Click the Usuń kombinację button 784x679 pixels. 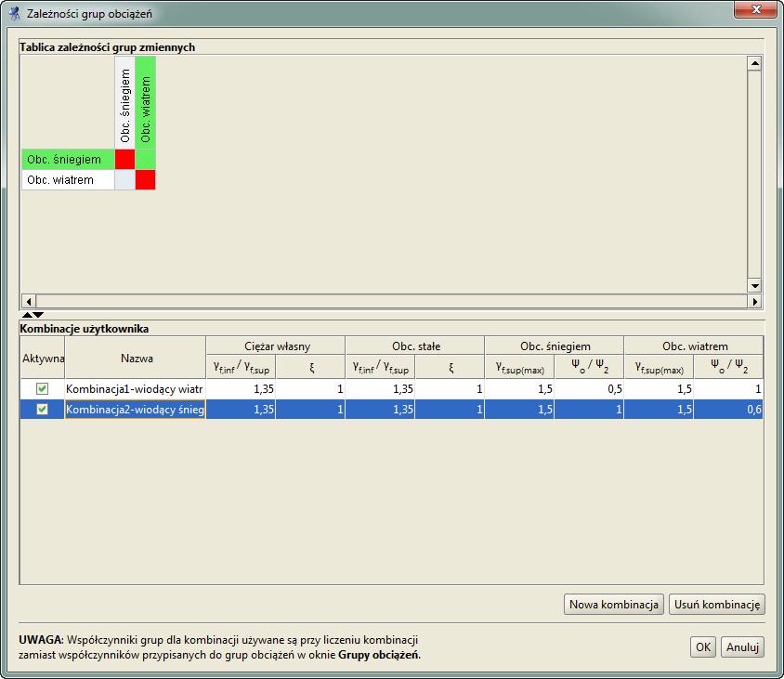(716, 604)
